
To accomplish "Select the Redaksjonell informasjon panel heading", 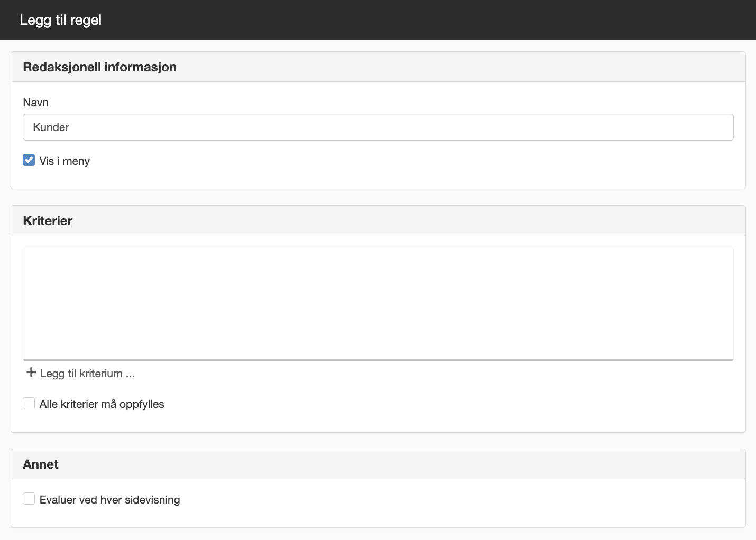I will coord(99,67).
